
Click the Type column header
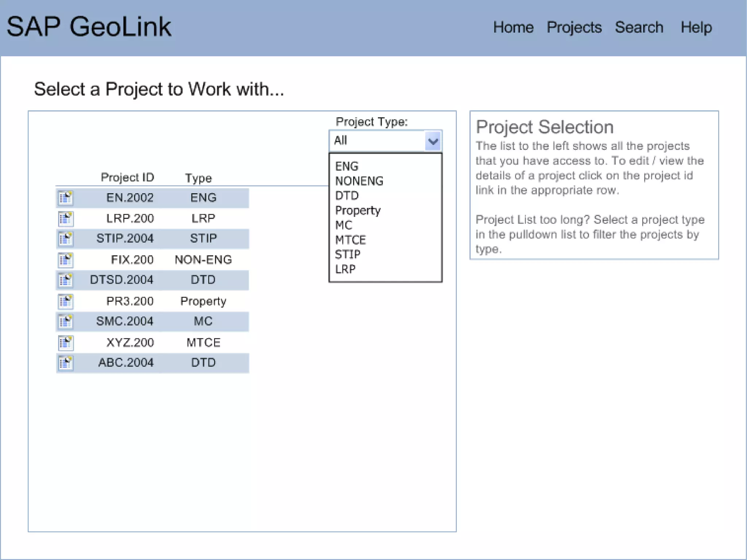198,178
